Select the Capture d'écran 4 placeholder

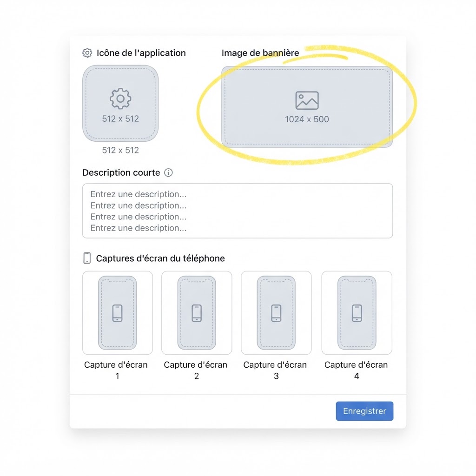tap(357, 313)
